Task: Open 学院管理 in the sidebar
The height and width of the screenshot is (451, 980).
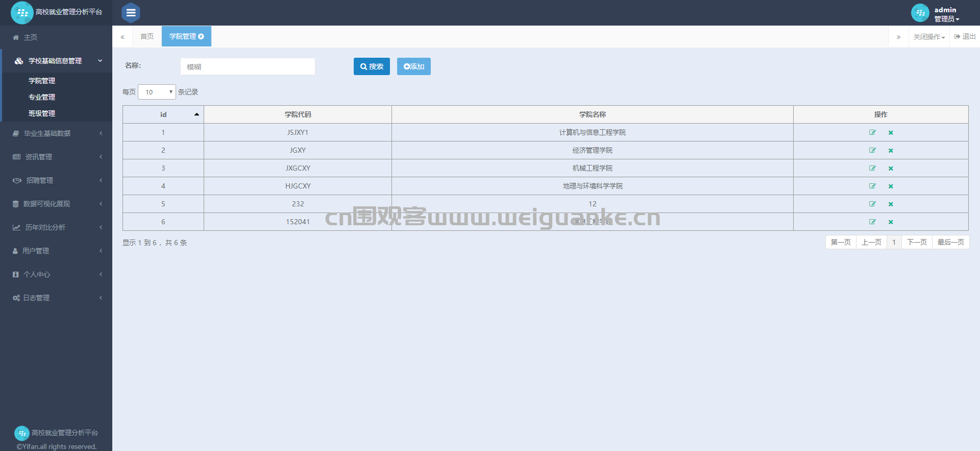Action: pyautogui.click(x=42, y=81)
